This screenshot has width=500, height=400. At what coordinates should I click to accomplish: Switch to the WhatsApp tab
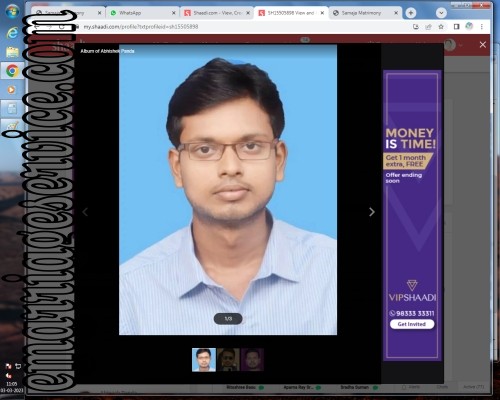click(x=142, y=13)
